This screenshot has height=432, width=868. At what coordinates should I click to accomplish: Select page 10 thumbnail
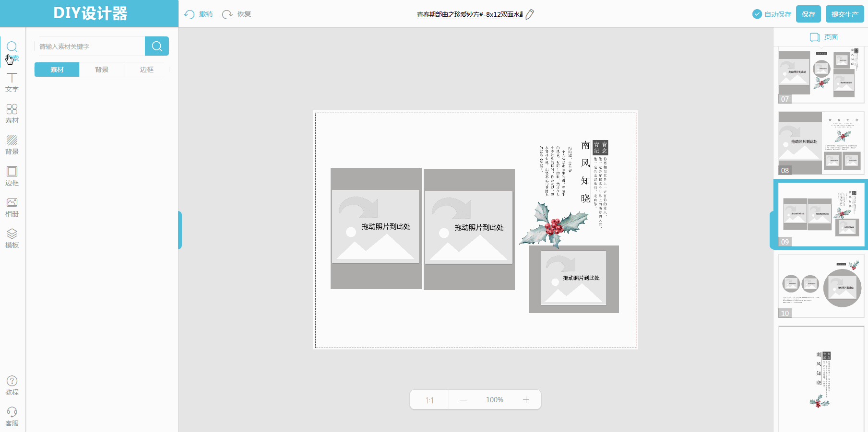click(821, 286)
